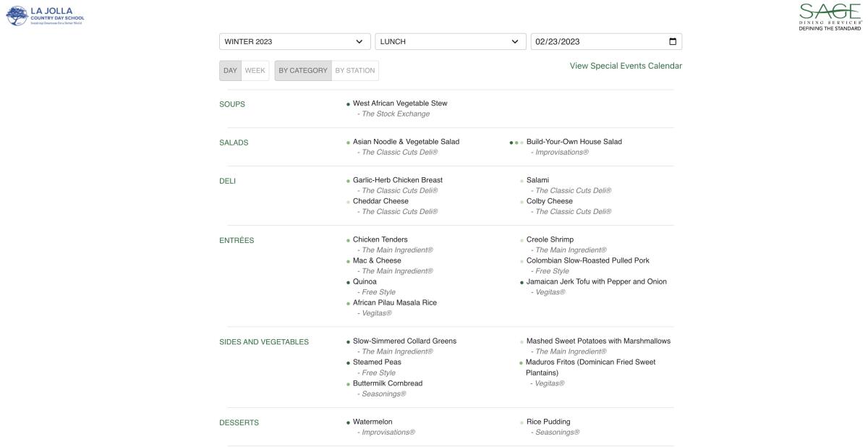The height and width of the screenshot is (447, 868).
Task: Switch to WEEK view
Action: (x=255, y=71)
